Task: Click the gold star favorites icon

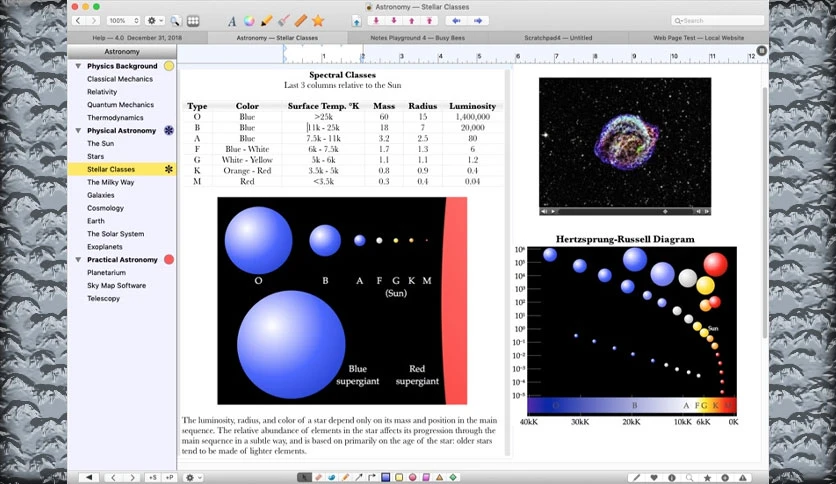Action: [318, 21]
